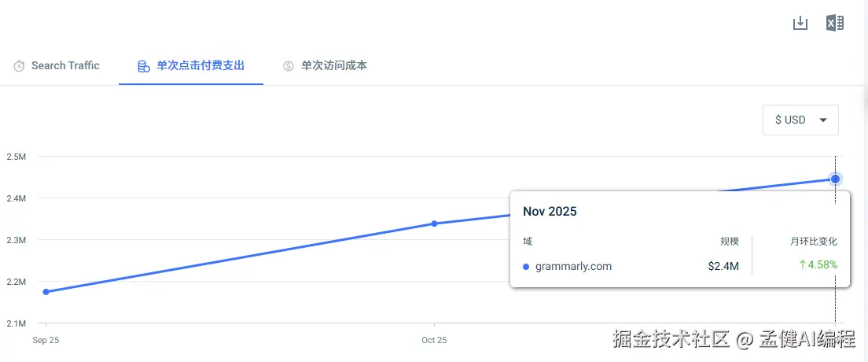Click the $2.4M value in tooltip
Screen dimensions: 868x362
723,266
